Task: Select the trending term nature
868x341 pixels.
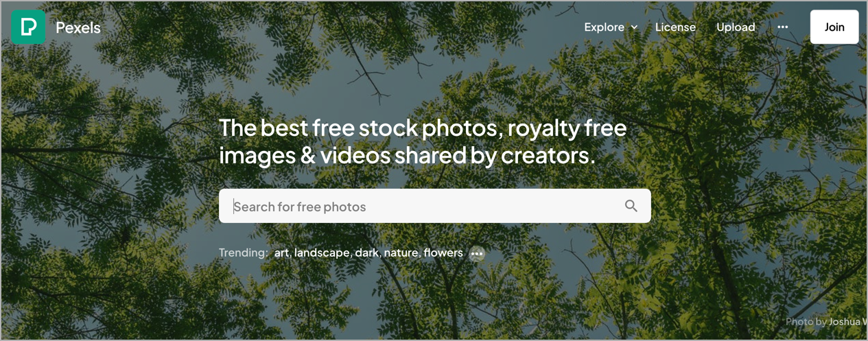Action: coord(401,252)
